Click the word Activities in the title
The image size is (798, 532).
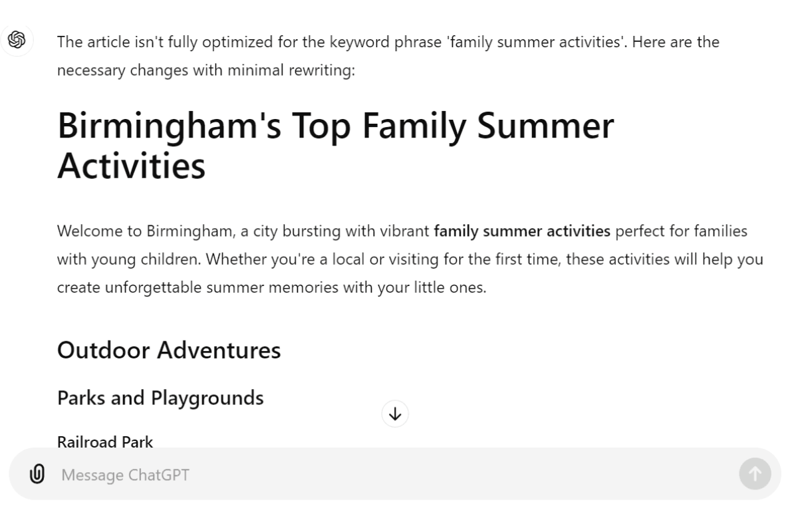click(x=131, y=166)
